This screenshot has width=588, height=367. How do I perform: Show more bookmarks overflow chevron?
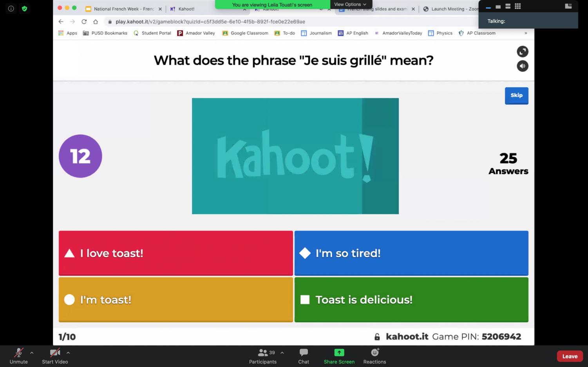coord(526,33)
